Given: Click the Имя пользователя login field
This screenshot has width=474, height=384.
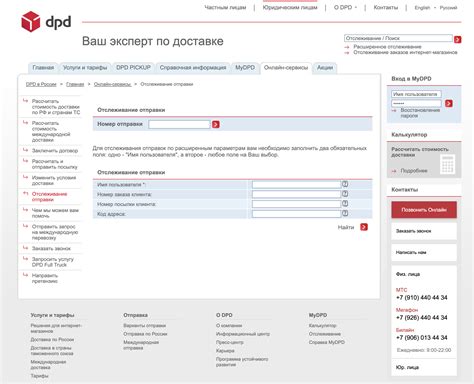Looking at the screenshot, I should [x=416, y=94].
